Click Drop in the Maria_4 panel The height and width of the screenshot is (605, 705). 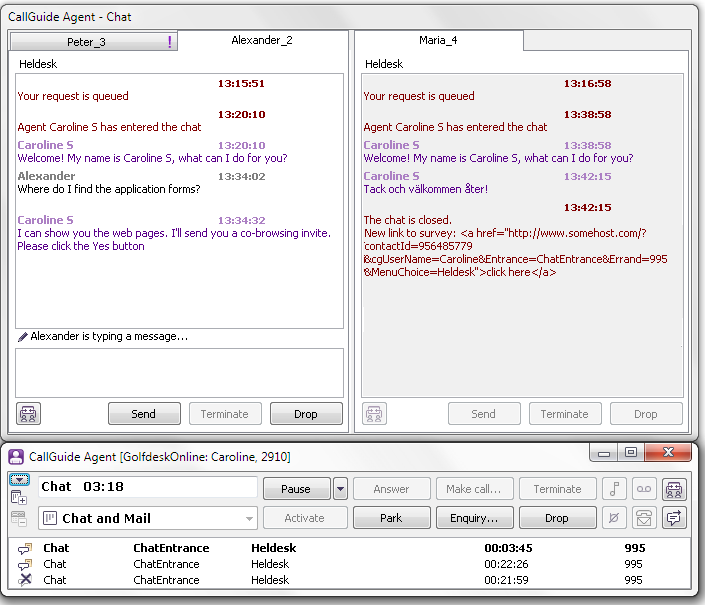(x=646, y=414)
